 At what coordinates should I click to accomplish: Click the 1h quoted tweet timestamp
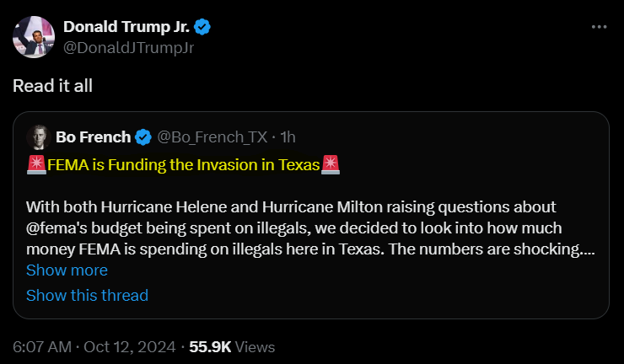pos(288,136)
